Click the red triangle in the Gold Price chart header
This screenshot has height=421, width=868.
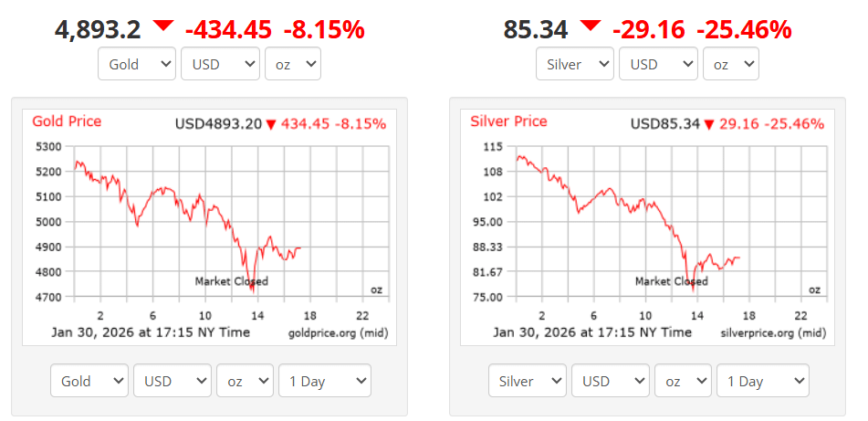(270, 124)
